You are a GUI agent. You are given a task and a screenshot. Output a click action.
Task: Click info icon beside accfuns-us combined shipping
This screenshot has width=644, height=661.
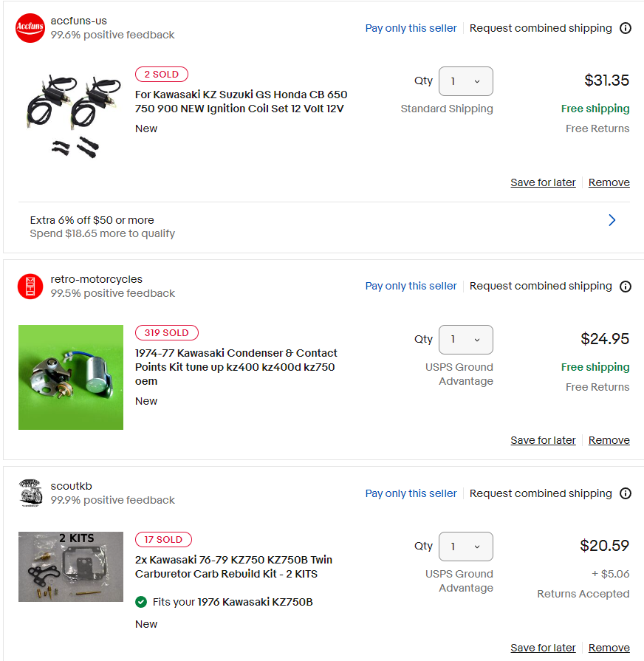[x=626, y=28]
